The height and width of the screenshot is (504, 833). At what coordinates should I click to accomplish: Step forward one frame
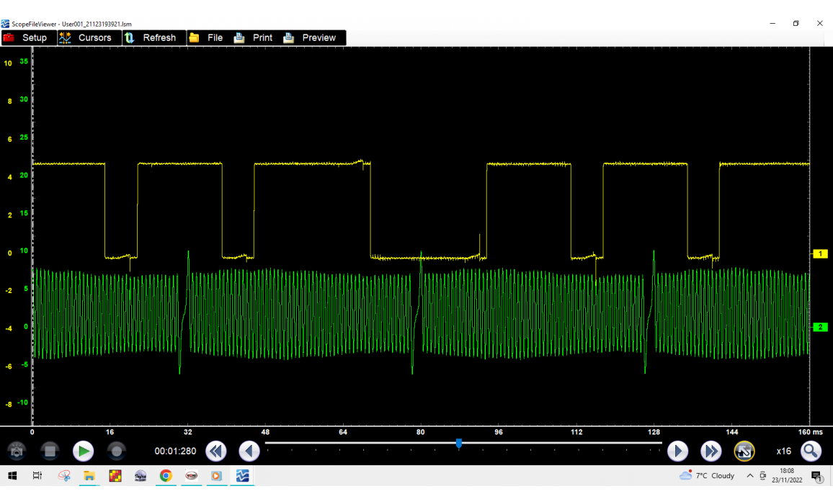tap(677, 451)
